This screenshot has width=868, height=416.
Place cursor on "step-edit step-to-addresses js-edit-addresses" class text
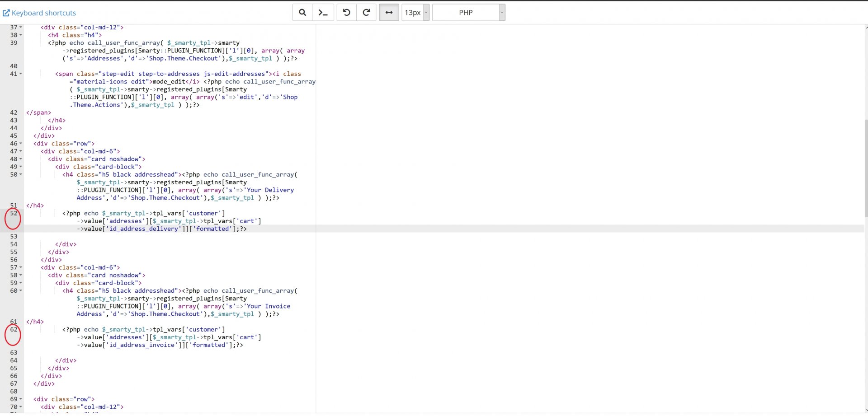point(184,74)
